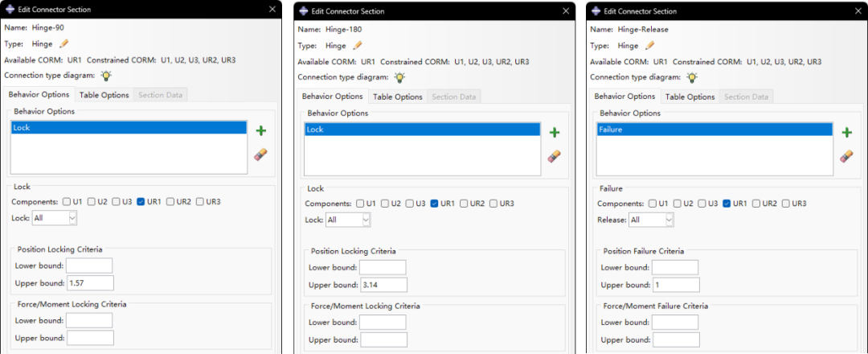This screenshot has width=868, height=354.
Task: Click the 1.57 upper bound position field
Action: click(x=90, y=282)
